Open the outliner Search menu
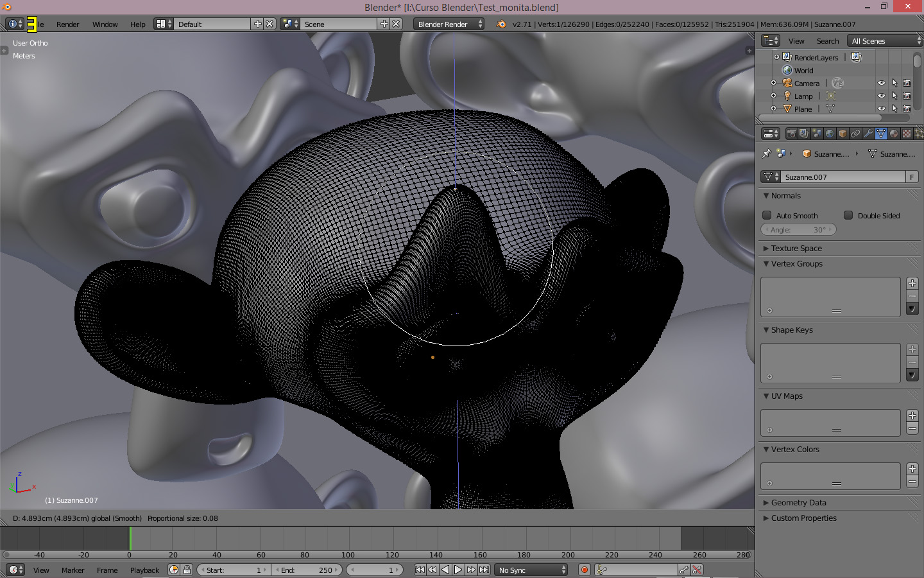Image resolution: width=924 pixels, height=578 pixels. coord(828,41)
